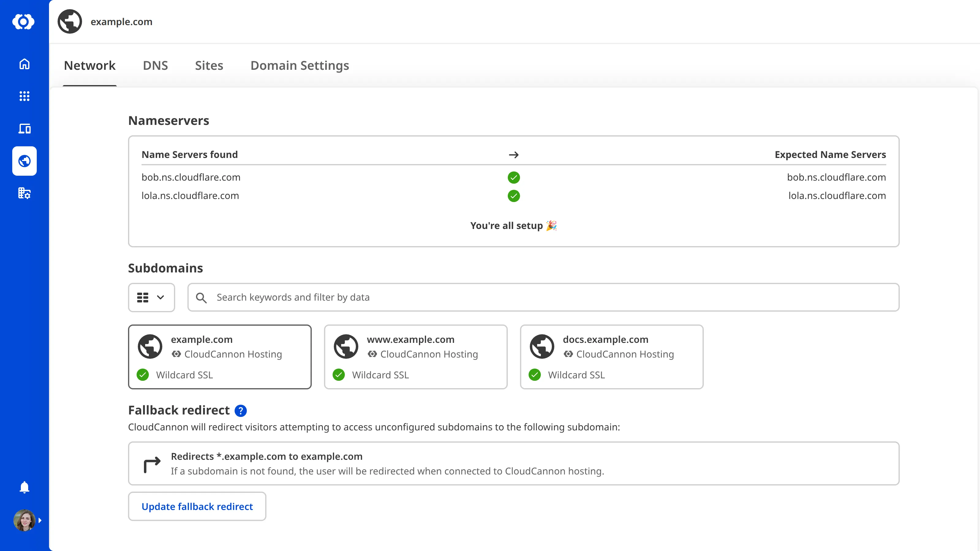Select the active globe domains icon in sidebar
980x551 pixels.
click(x=24, y=161)
